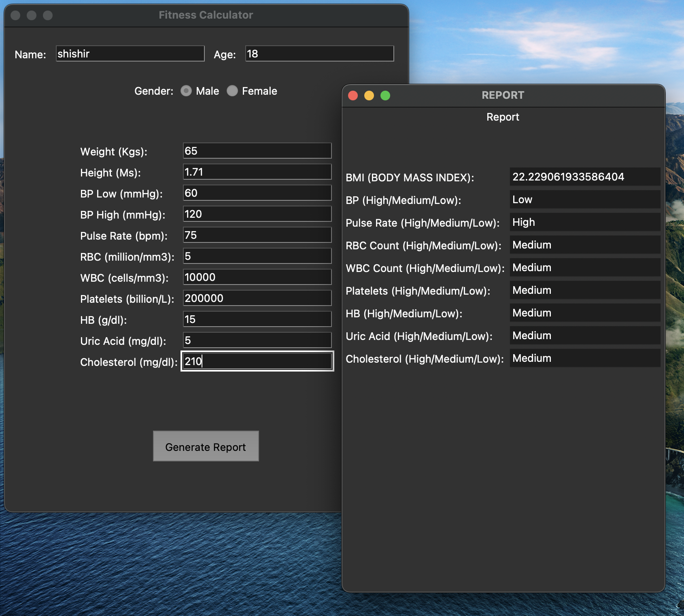Click the Platelets result field
Image resolution: width=684 pixels, height=616 pixels.
pos(585,290)
